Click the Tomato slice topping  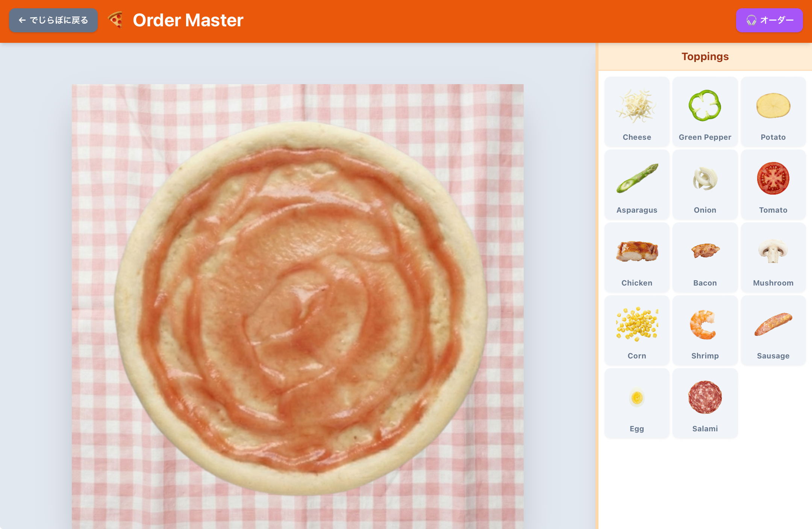click(x=773, y=184)
